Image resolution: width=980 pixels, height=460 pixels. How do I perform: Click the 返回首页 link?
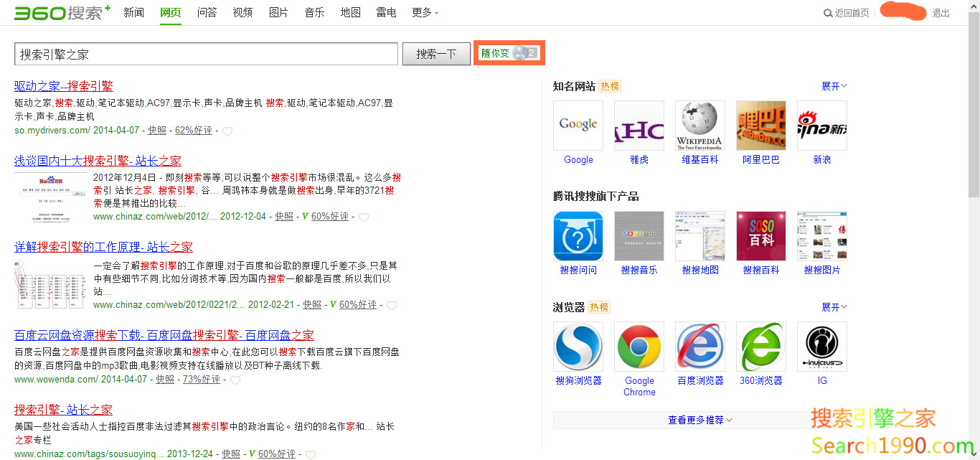(852, 13)
